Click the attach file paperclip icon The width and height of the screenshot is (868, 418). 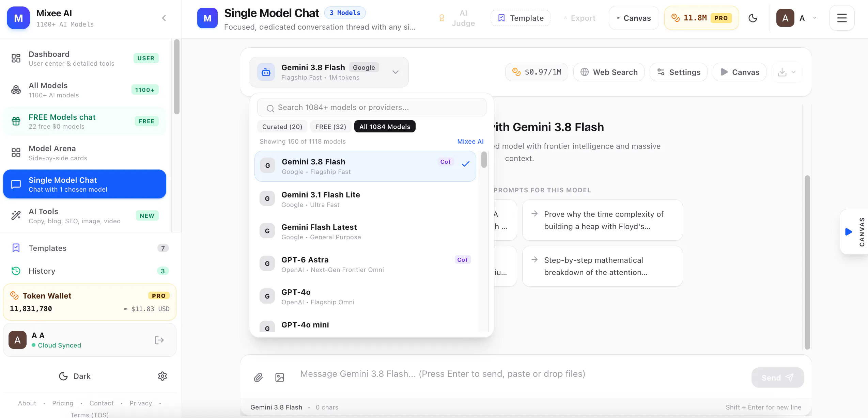258,377
